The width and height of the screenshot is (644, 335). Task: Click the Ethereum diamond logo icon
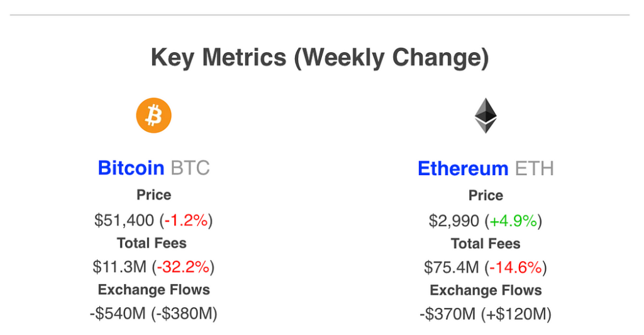(485, 116)
